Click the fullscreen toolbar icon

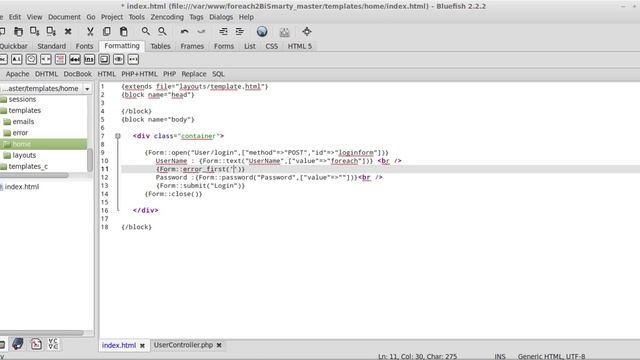pos(284,31)
